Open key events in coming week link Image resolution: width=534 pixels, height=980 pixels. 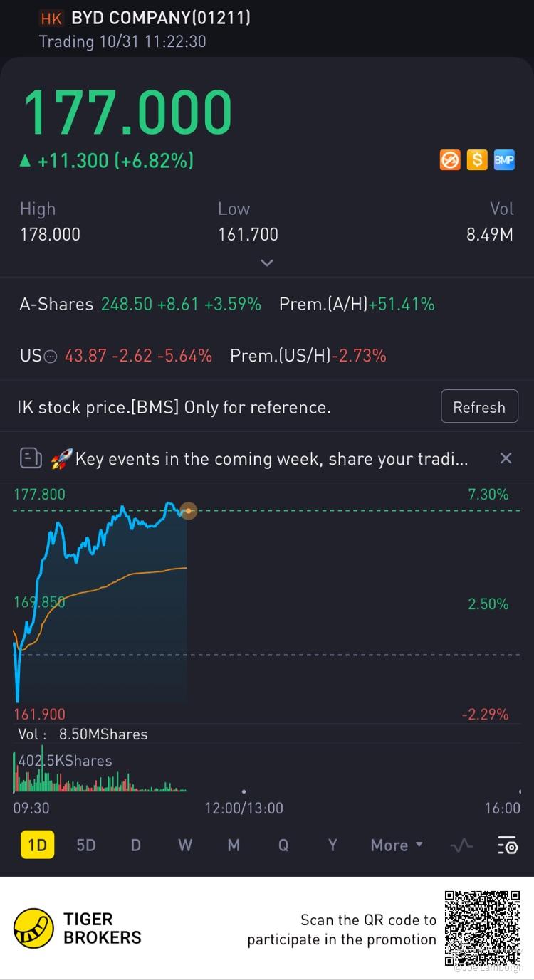tap(271, 459)
